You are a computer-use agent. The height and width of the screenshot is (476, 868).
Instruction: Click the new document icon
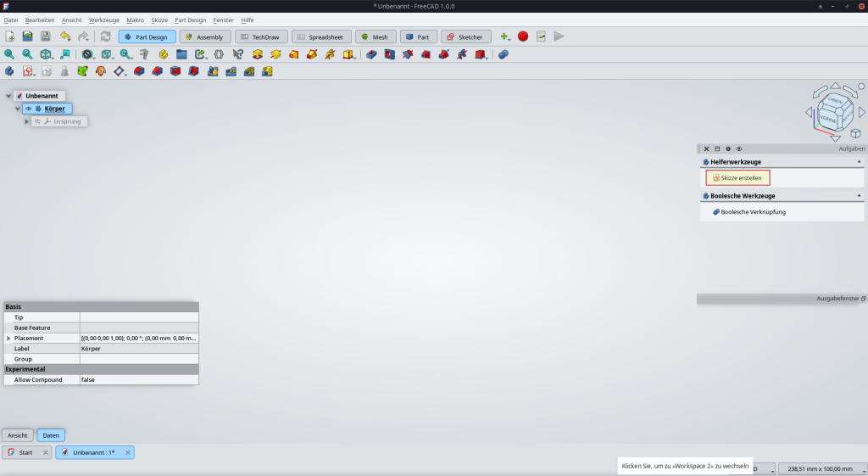[10, 36]
